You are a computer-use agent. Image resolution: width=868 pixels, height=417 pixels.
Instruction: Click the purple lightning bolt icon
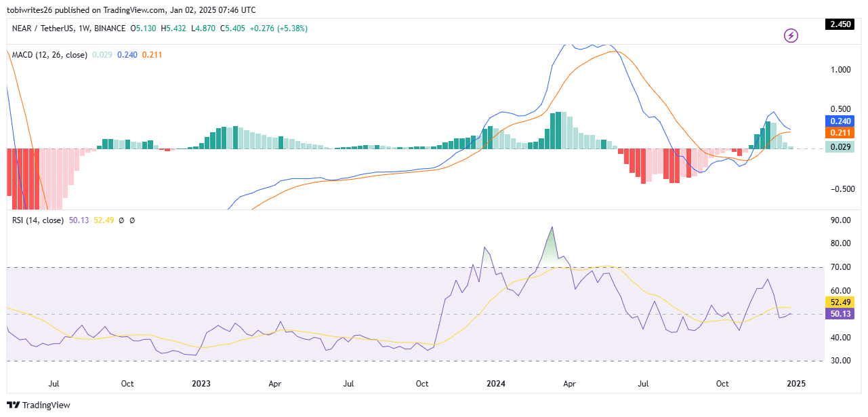click(x=791, y=35)
